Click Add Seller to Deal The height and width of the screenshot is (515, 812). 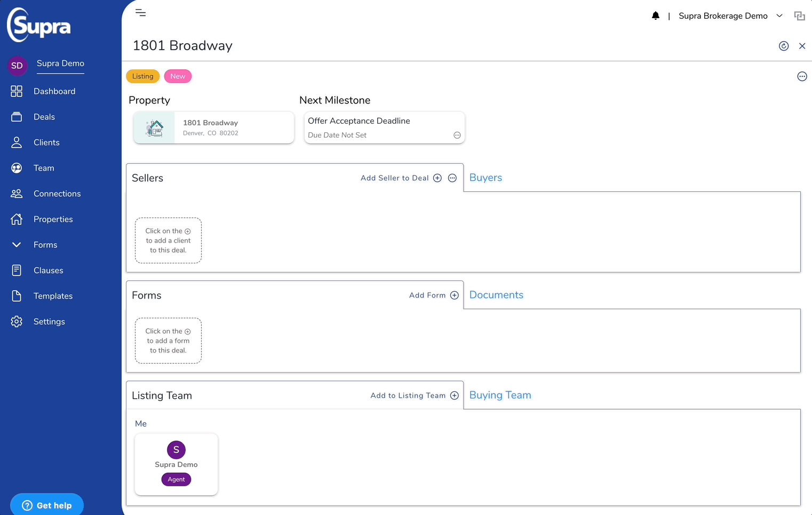[x=400, y=178]
